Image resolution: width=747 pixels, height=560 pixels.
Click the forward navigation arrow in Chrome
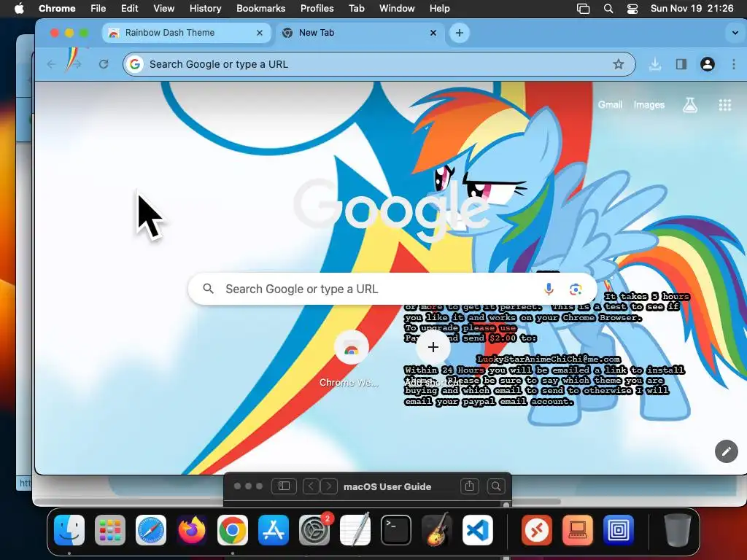pyautogui.click(x=77, y=64)
